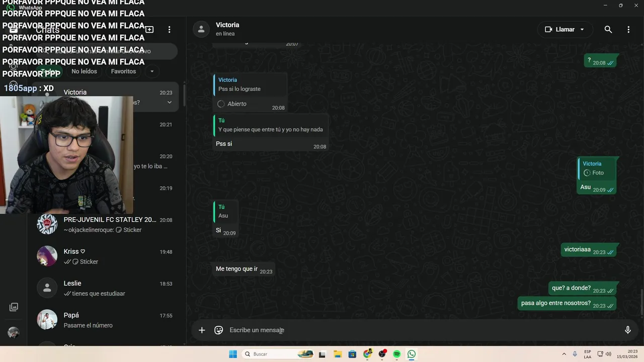Open the attach plus button

tap(202, 330)
